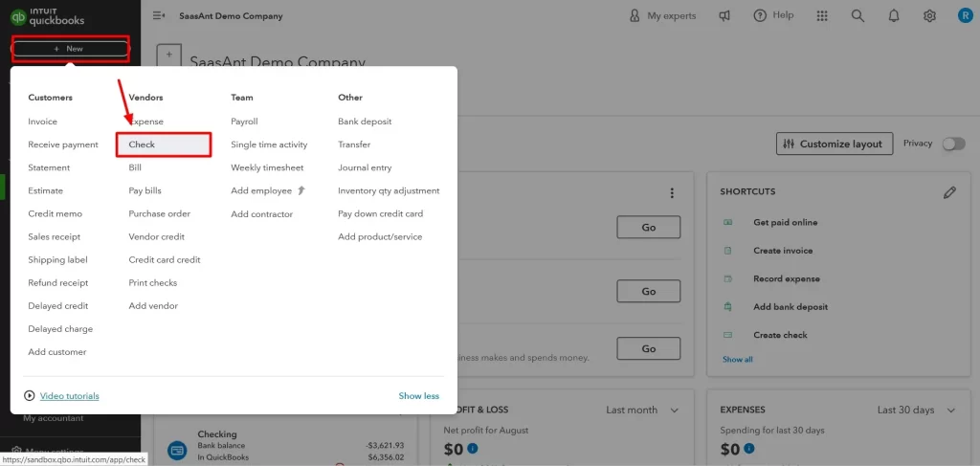Viewport: 980px width, 466px height.
Task: Open the Help menu
Action: pyautogui.click(x=773, y=15)
